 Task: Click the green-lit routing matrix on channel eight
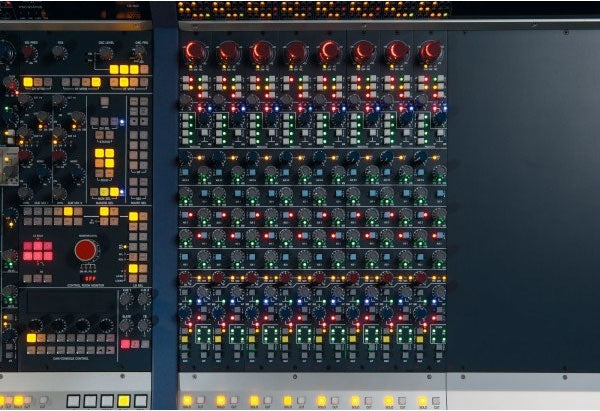coord(438,334)
